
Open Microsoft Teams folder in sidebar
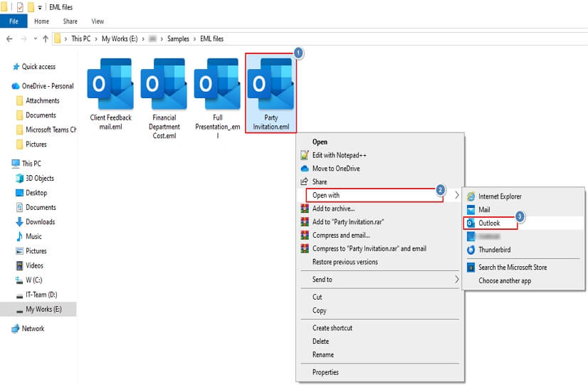click(x=51, y=130)
